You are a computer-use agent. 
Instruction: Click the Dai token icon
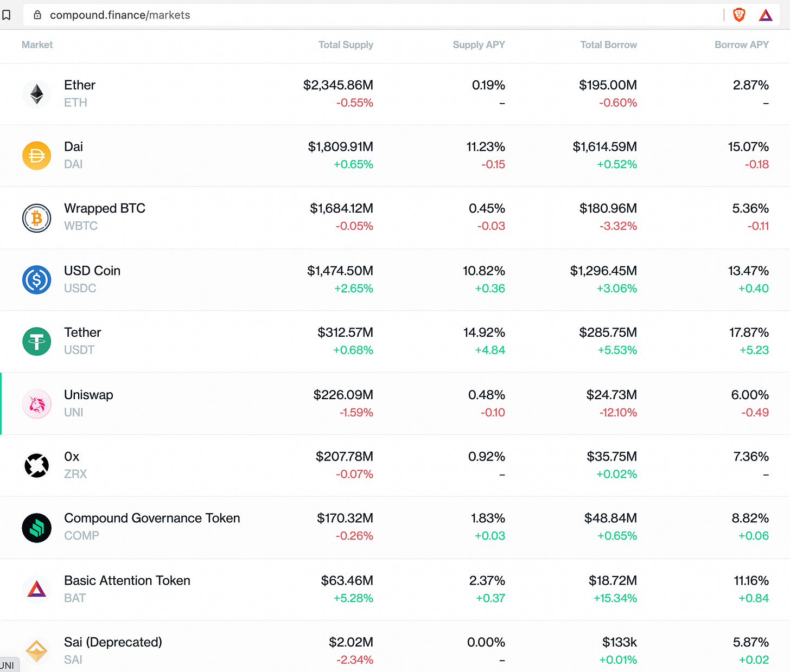pos(36,156)
